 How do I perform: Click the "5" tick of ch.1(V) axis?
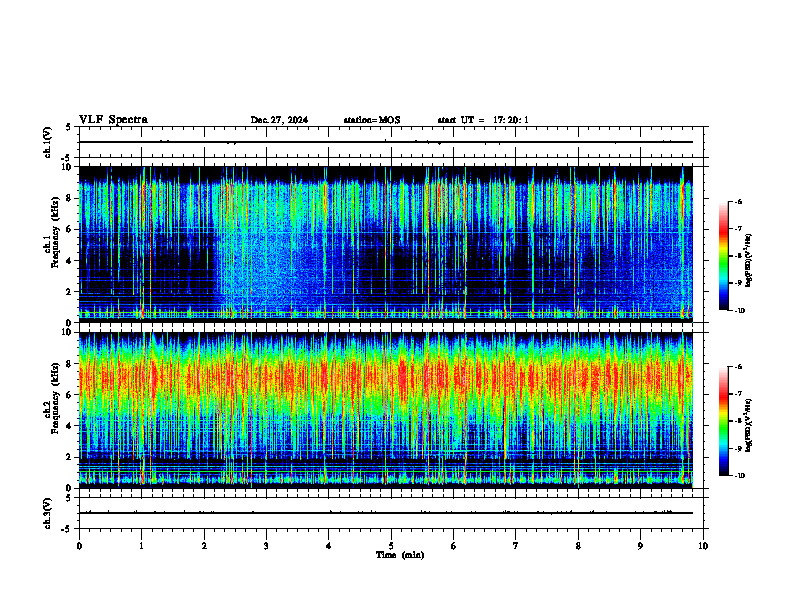point(69,127)
